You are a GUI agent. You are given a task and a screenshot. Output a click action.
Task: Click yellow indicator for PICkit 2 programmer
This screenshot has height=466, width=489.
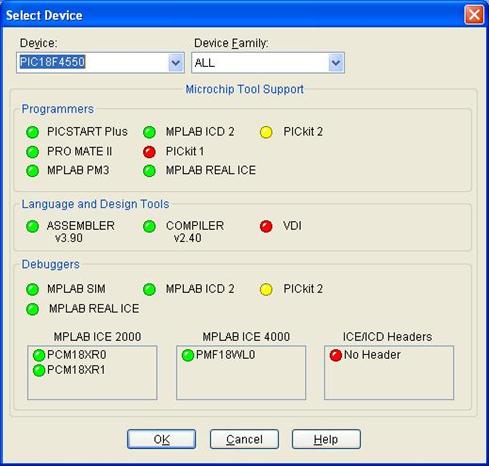[x=266, y=132]
